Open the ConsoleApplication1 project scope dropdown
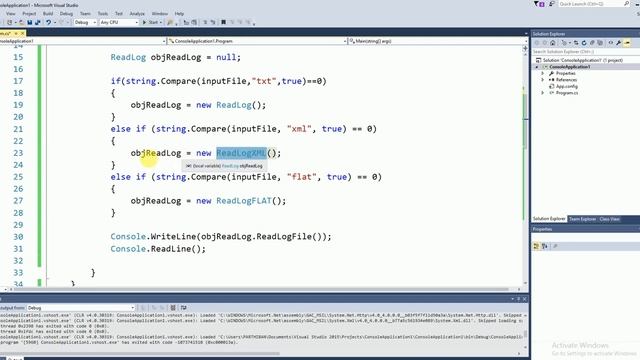The height and width of the screenshot is (360, 640). coord(83,41)
